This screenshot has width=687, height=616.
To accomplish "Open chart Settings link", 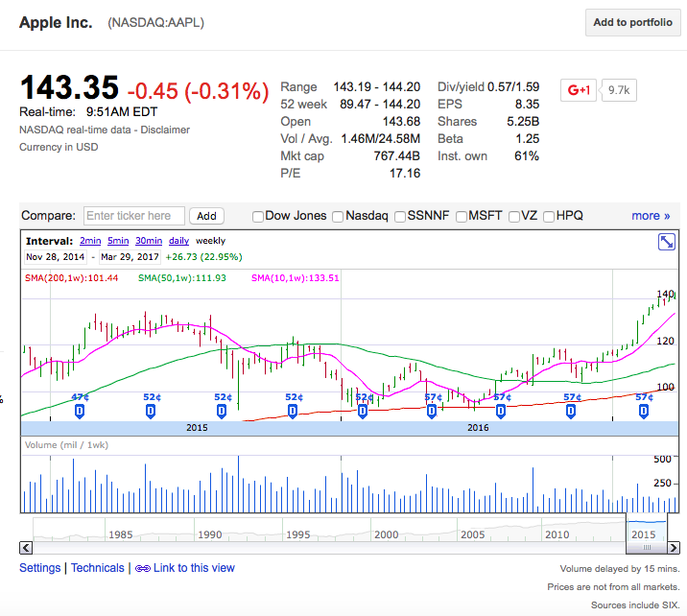I will pos(40,568).
